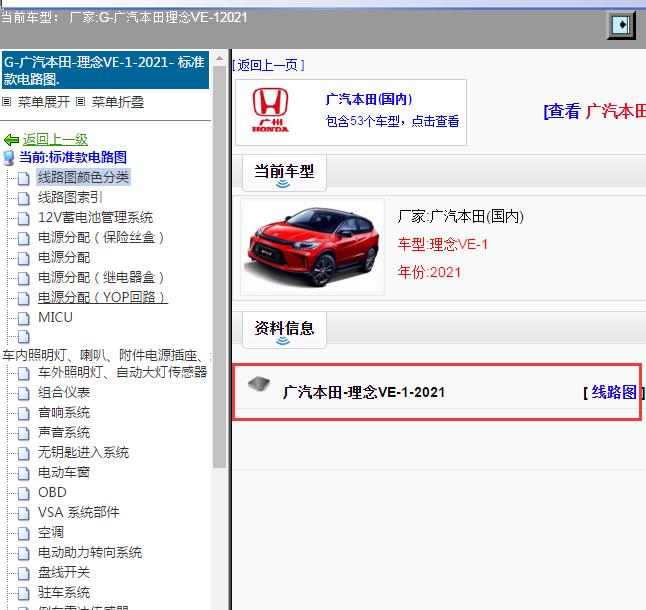
Task: Select 线路图颜色分类 tree item
Action: tap(83, 177)
